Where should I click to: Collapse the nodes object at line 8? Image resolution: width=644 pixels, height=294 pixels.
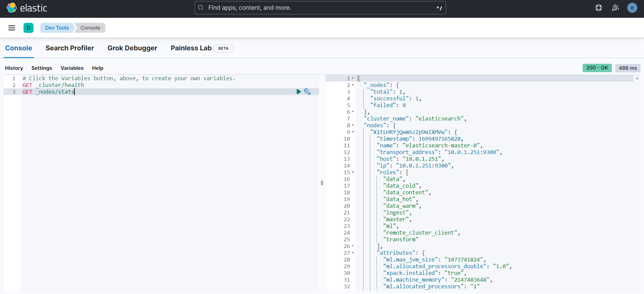353,125
